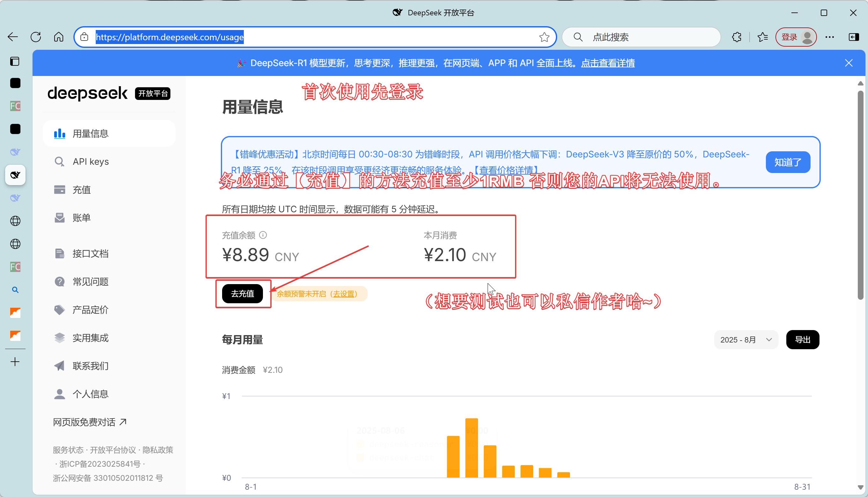Click the 每月用量 section heading
868x497 pixels.
(x=242, y=340)
